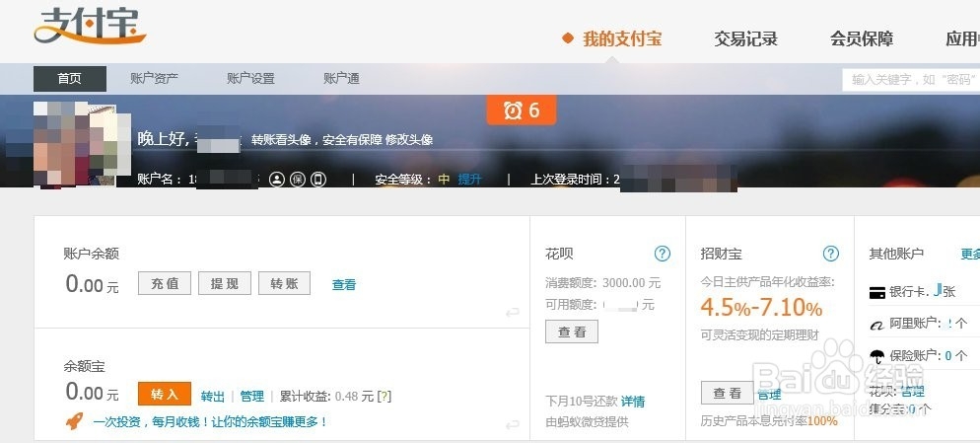Click the 详情 link for 下月10号还款

pyautogui.click(x=633, y=402)
